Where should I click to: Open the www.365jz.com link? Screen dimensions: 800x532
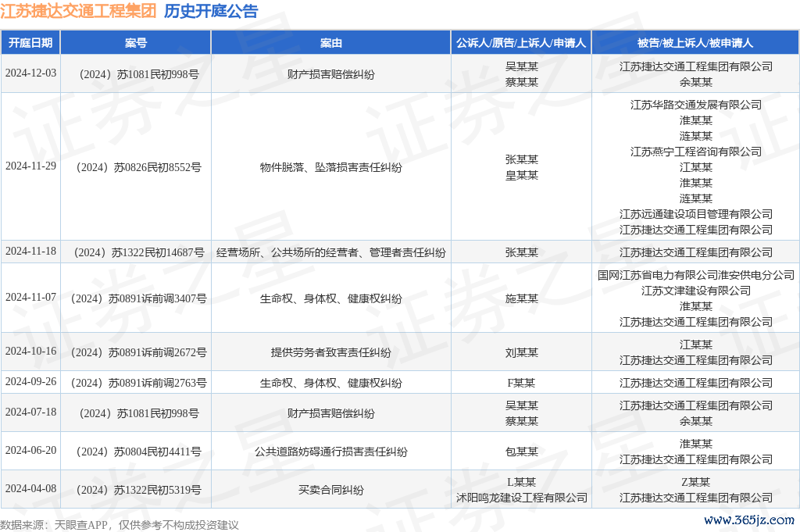click(x=749, y=520)
